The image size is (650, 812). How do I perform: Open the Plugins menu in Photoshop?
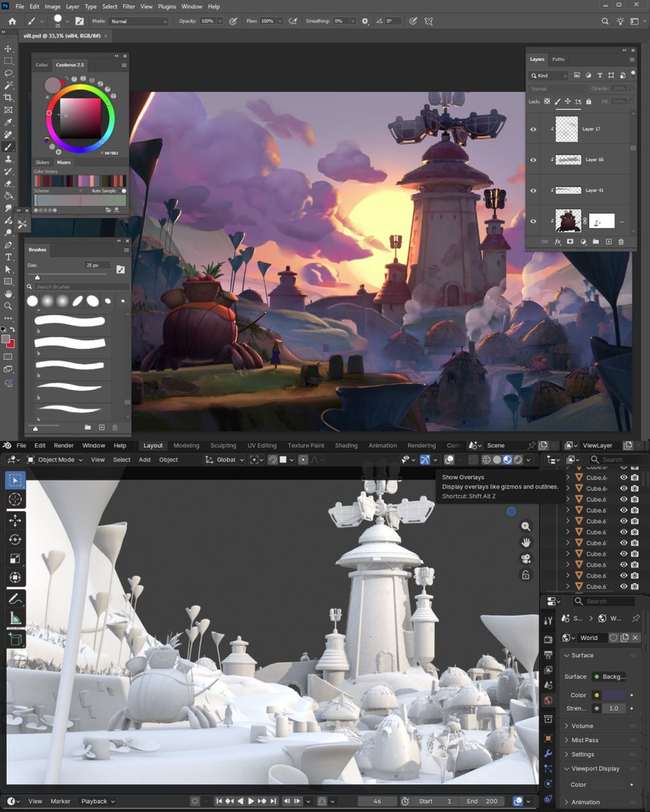167,6
